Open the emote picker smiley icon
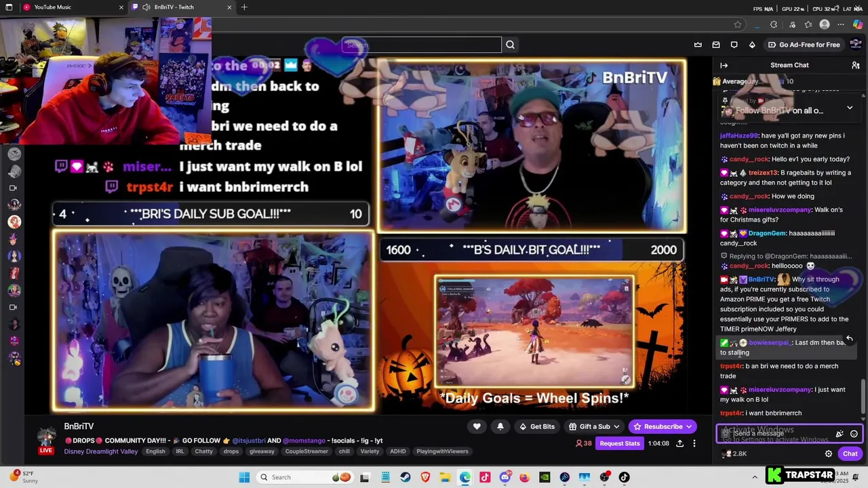 tap(854, 434)
